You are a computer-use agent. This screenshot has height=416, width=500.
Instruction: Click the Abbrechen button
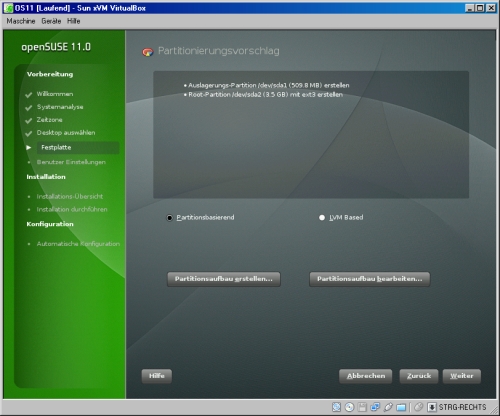[366, 376]
